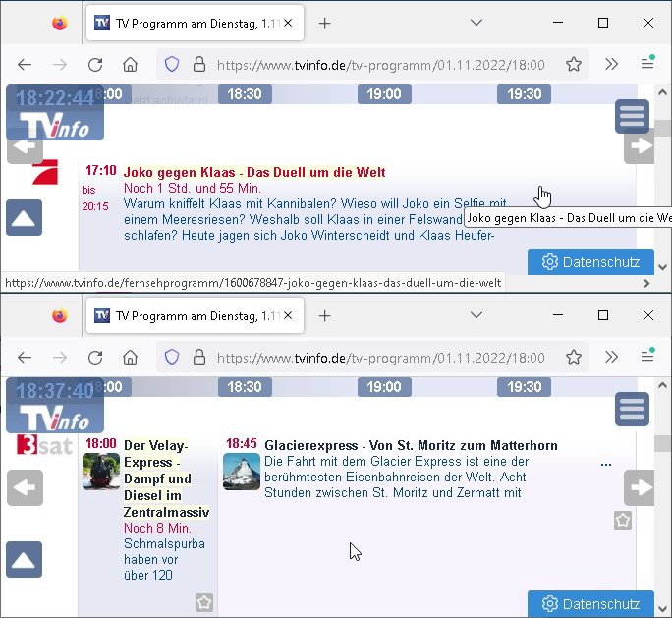This screenshot has width=672, height=618.
Task: Go to later programs with right arrow in lower window
Action: 639,487
